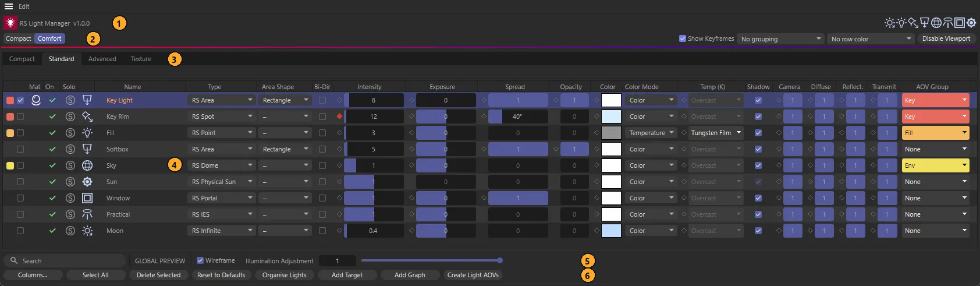
Task: Open the No grouping dropdown
Action: 780,39
